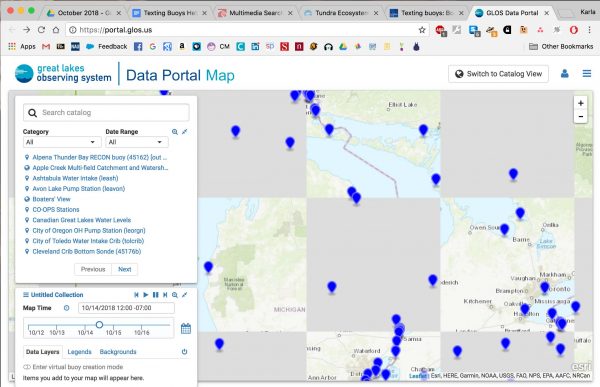Viewport: 600px width, 387px height.
Task: Open Facebook bookmark icon
Action: coord(138,47)
